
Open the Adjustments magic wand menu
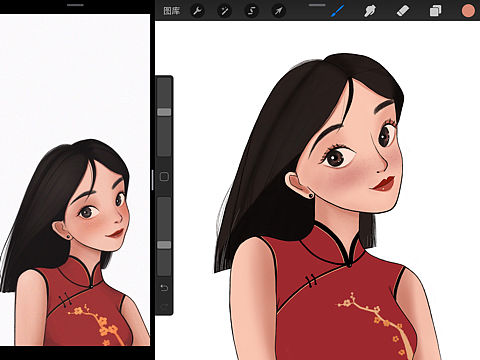(224, 11)
